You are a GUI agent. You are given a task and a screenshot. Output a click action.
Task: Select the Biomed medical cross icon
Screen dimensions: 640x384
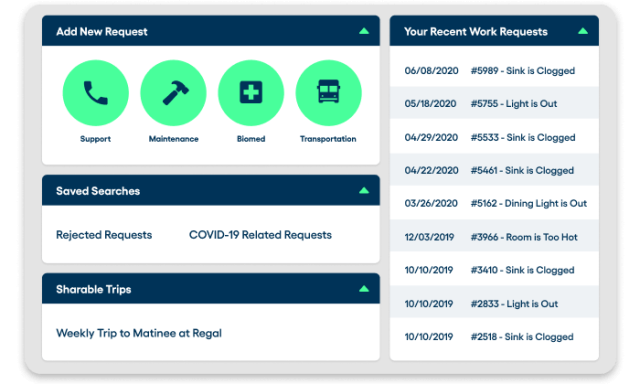tap(251, 93)
